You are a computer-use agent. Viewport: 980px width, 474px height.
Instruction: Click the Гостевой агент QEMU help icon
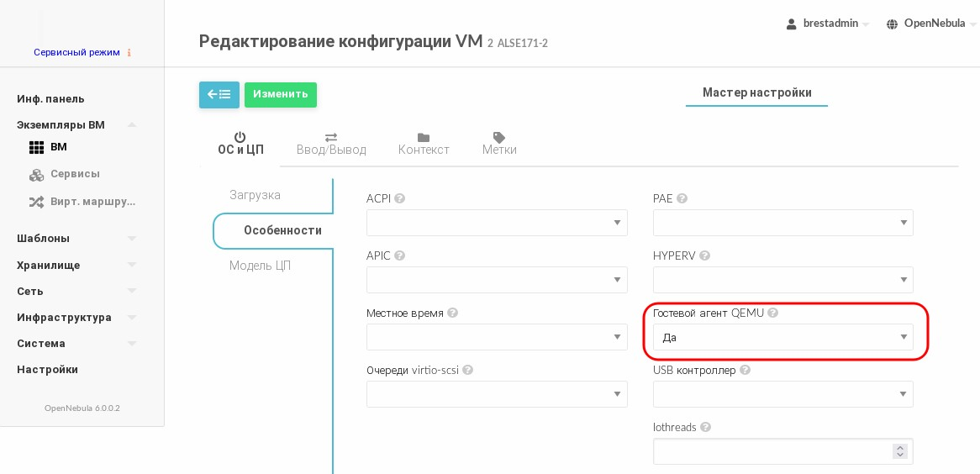click(773, 313)
